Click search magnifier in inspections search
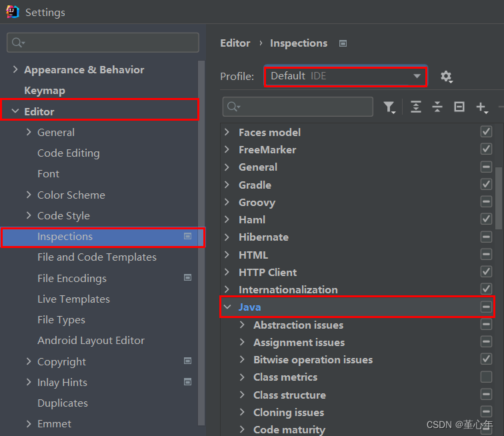504x436 pixels. pyautogui.click(x=233, y=107)
